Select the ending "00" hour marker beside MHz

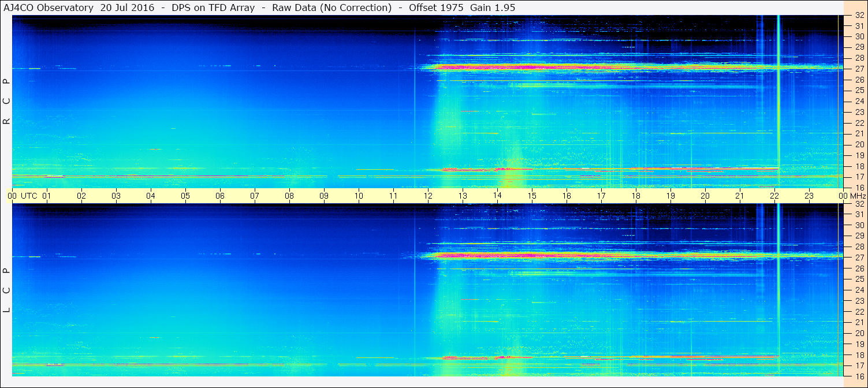[x=844, y=196]
